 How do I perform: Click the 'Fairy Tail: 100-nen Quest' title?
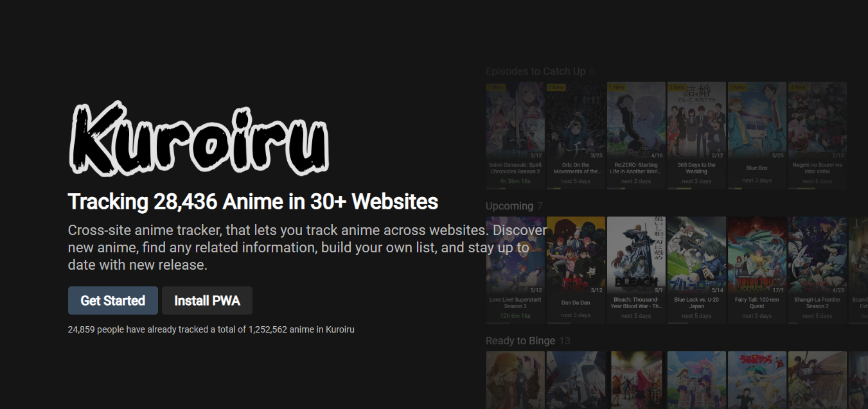(x=757, y=303)
